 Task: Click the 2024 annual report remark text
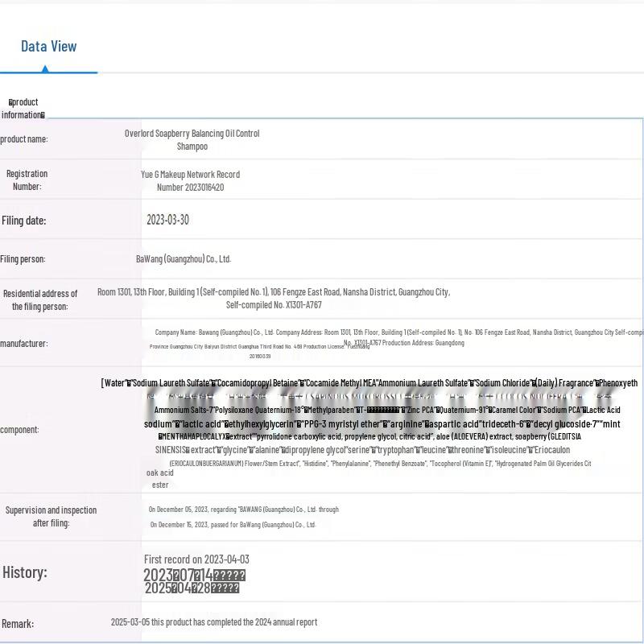click(214, 622)
